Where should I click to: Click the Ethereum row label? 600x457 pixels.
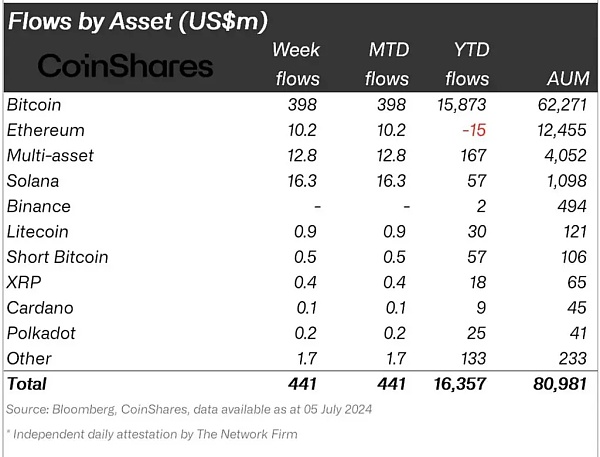click(x=45, y=130)
